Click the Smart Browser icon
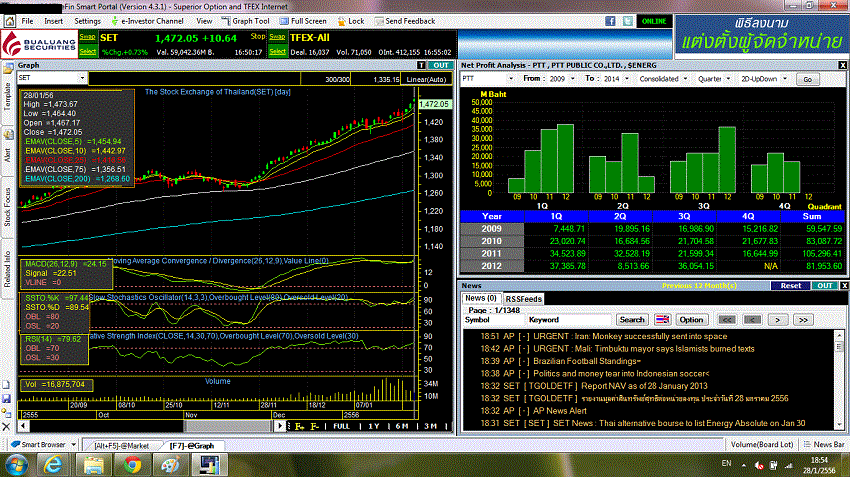Screen dimensions: 850x477 tap(16, 444)
